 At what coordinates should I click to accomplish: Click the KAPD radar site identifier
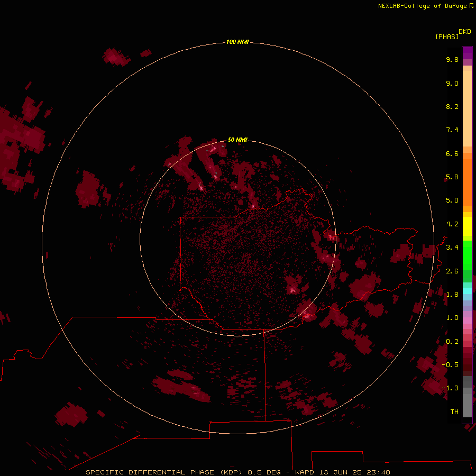305,472
